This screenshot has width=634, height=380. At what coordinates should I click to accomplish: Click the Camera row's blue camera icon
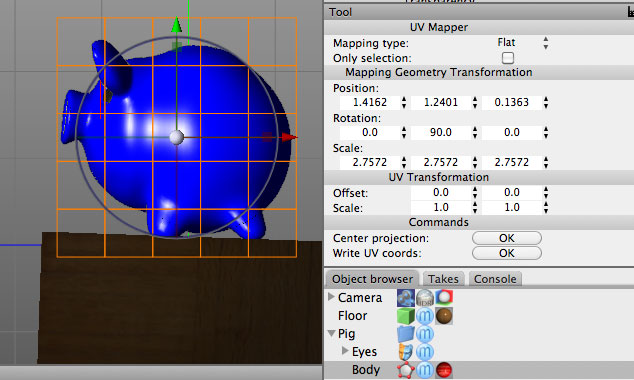(x=406, y=298)
